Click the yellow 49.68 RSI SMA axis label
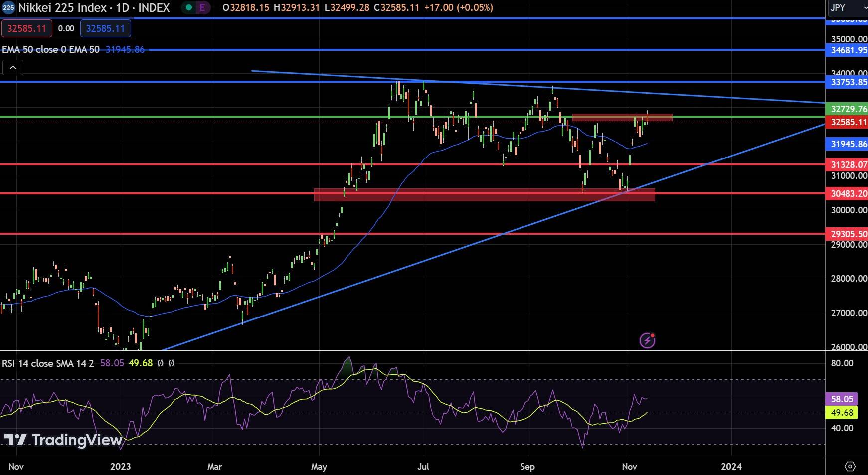The width and height of the screenshot is (868, 475). pyautogui.click(x=842, y=413)
